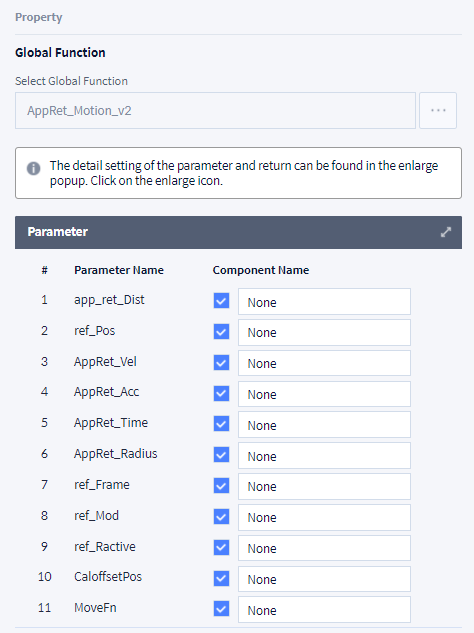Viewport: 474px width, 633px height.
Task: Toggle the AppRet_Acc checkbox
Action: point(221,394)
